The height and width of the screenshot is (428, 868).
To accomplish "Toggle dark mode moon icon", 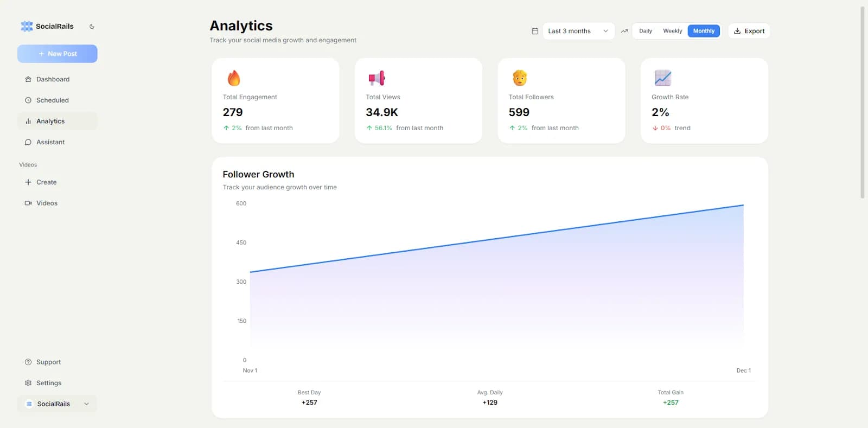I will [x=92, y=26].
